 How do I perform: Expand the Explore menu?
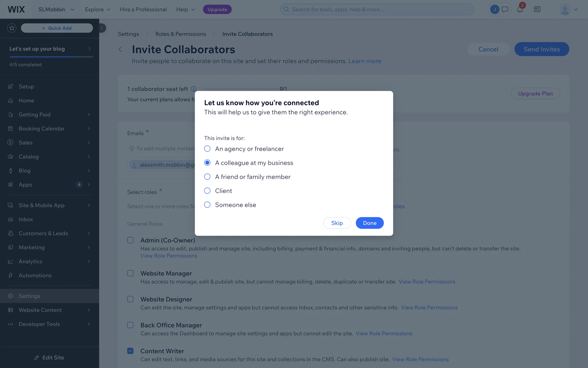pyautogui.click(x=97, y=10)
